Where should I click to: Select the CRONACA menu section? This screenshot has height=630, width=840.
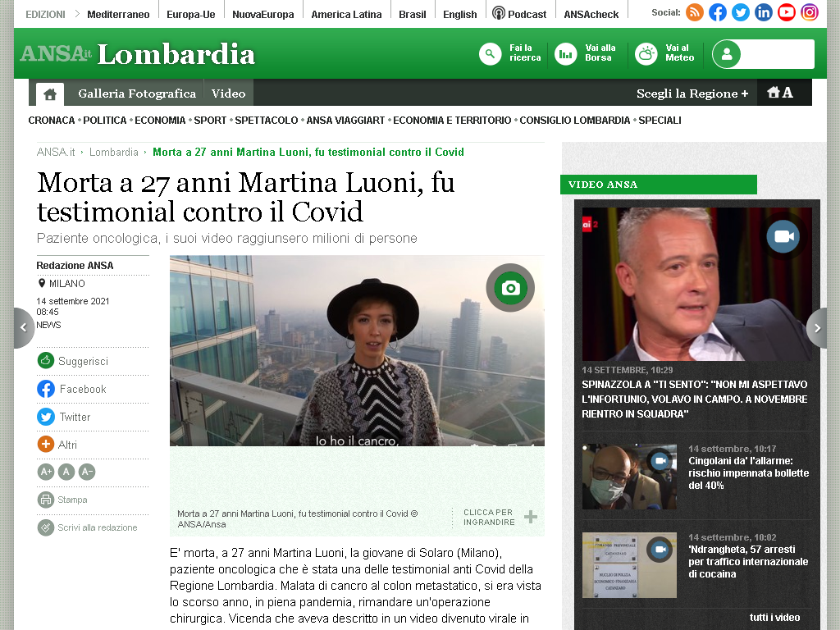52,121
